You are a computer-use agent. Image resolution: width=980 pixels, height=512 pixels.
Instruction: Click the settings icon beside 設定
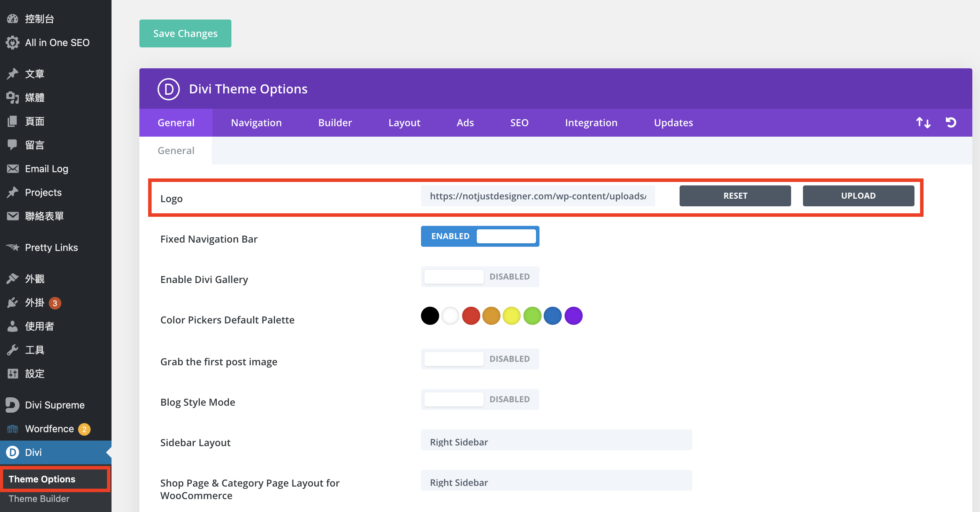[12, 374]
